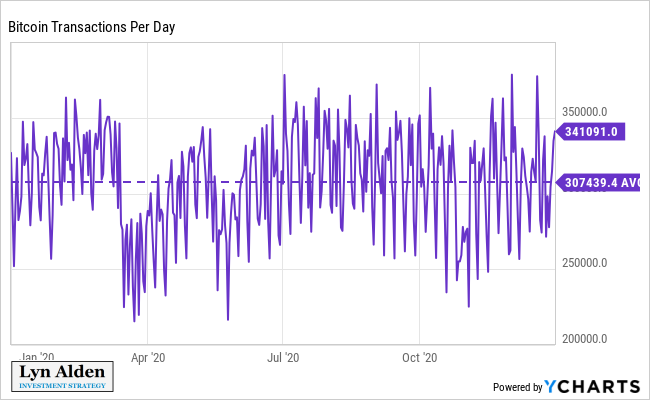The height and width of the screenshot is (400, 650).
Task: Click the line's starting point near Jan '20
Action: [11, 153]
